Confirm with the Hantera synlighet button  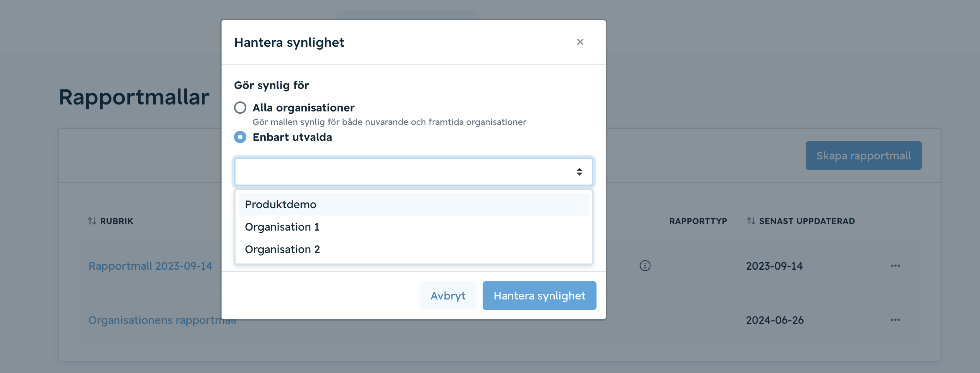pos(539,296)
